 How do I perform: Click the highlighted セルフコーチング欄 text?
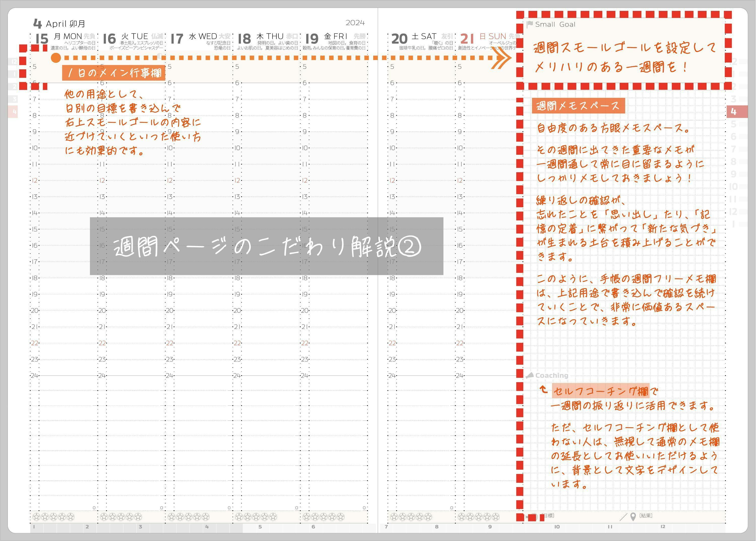(x=601, y=391)
